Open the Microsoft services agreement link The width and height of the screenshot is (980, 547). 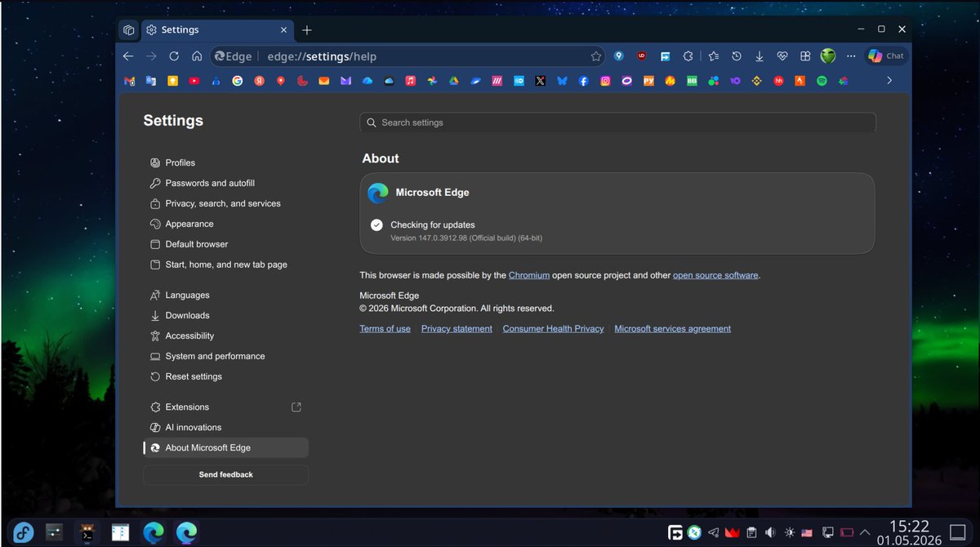click(x=672, y=328)
